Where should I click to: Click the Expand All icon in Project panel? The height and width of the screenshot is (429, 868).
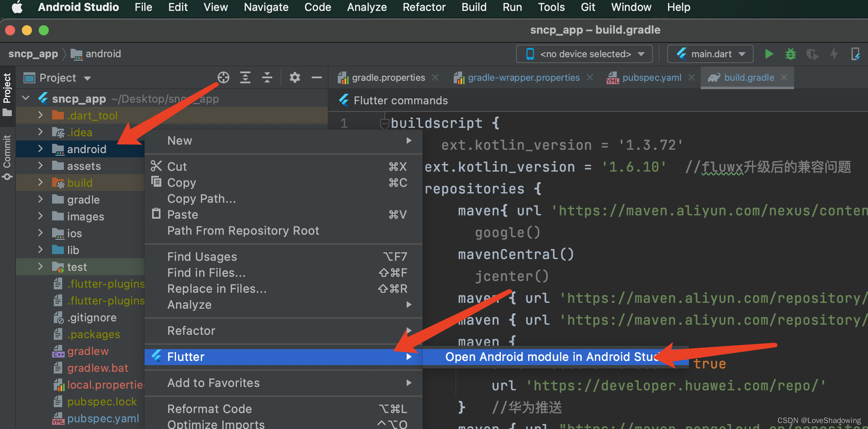point(245,77)
